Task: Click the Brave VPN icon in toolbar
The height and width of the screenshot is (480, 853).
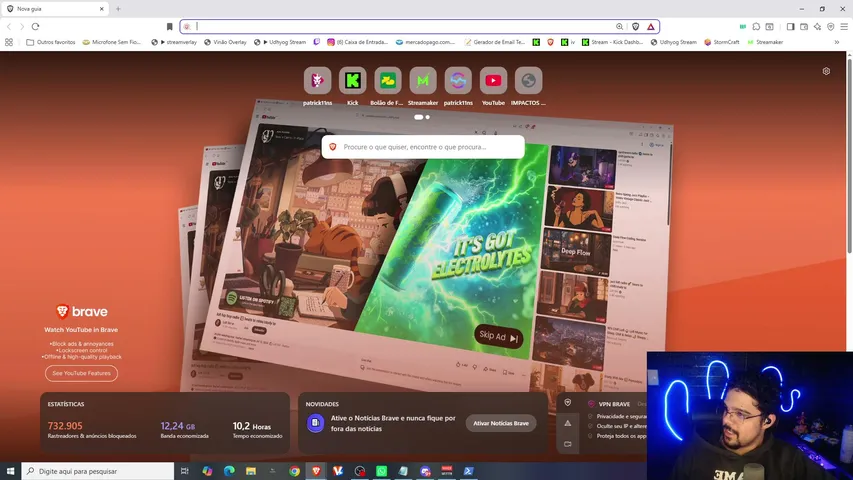Action: 831,27
